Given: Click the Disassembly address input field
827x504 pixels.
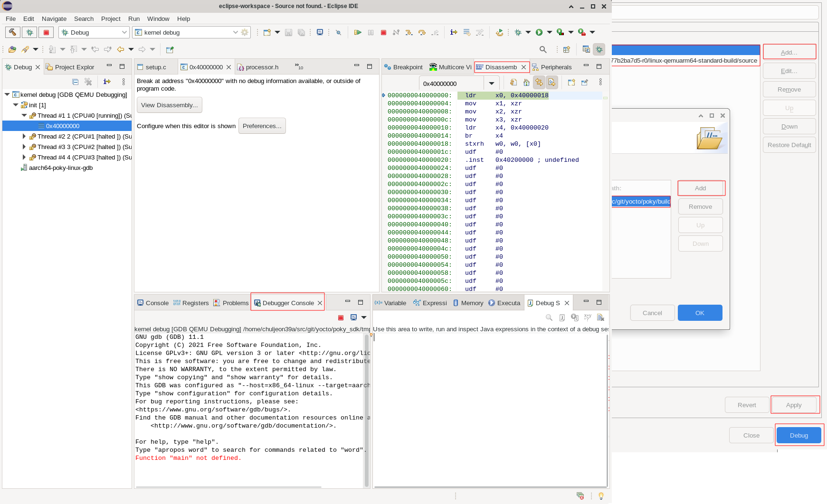Looking at the screenshot, I should pos(452,84).
